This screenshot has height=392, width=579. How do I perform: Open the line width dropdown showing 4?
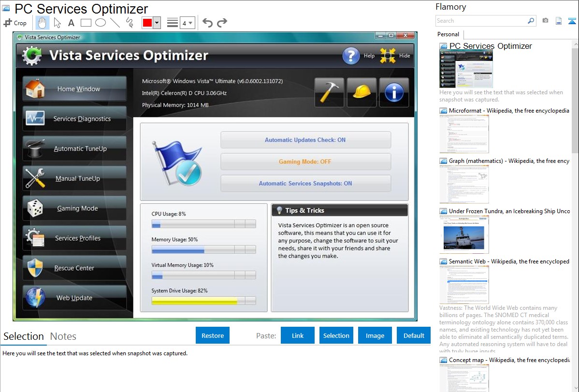tap(187, 23)
